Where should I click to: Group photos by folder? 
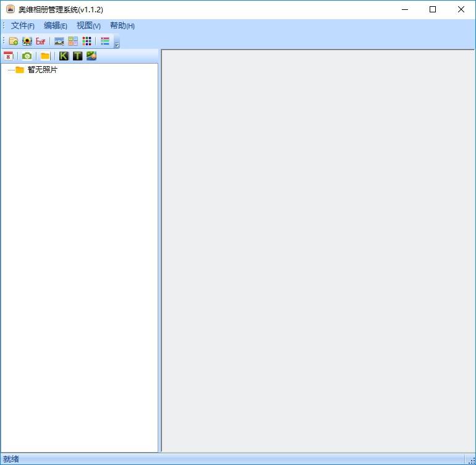45,56
